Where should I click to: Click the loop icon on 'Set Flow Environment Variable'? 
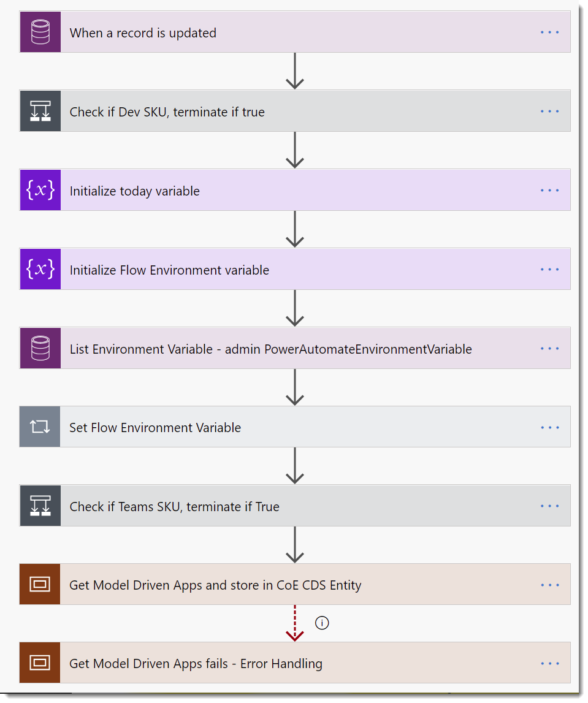(x=40, y=427)
